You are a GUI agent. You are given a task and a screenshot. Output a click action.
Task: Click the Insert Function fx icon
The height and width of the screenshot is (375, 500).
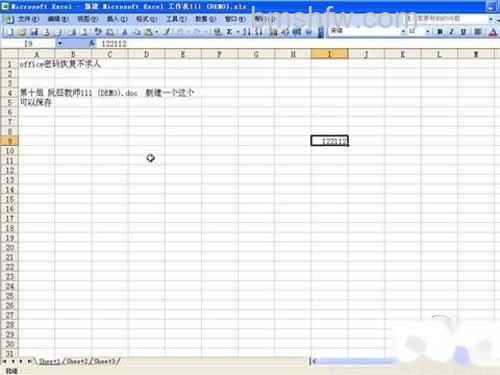pyautogui.click(x=92, y=44)
